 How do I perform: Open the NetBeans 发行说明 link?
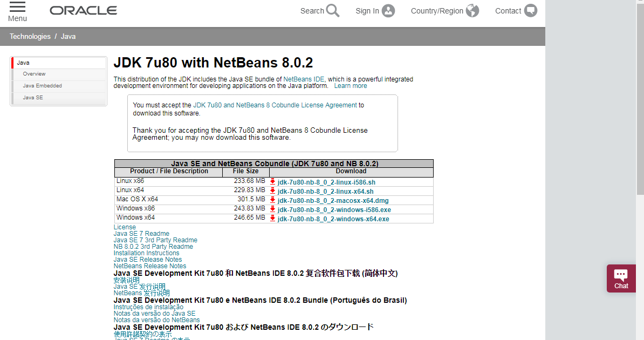(x=142, y=293)
